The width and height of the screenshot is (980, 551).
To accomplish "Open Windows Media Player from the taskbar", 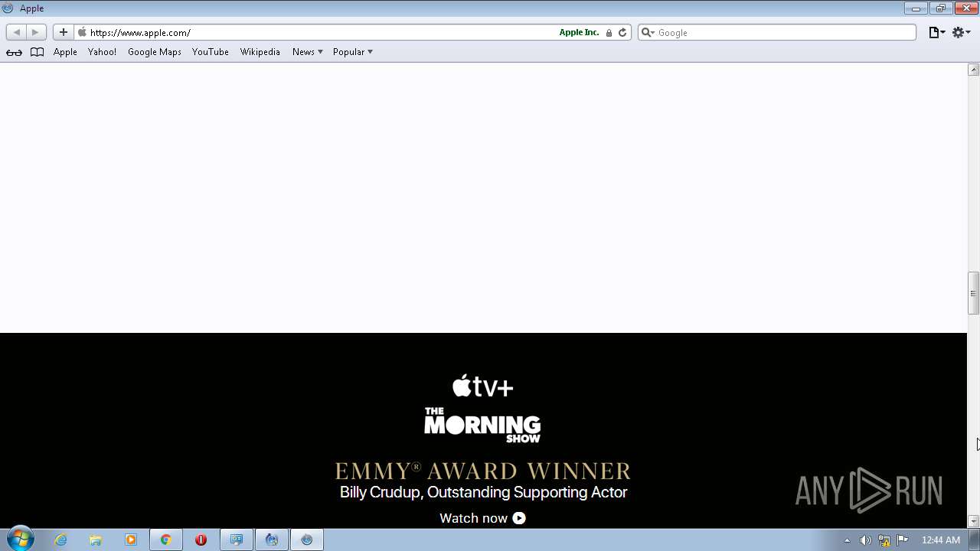I will pos(131,540).
